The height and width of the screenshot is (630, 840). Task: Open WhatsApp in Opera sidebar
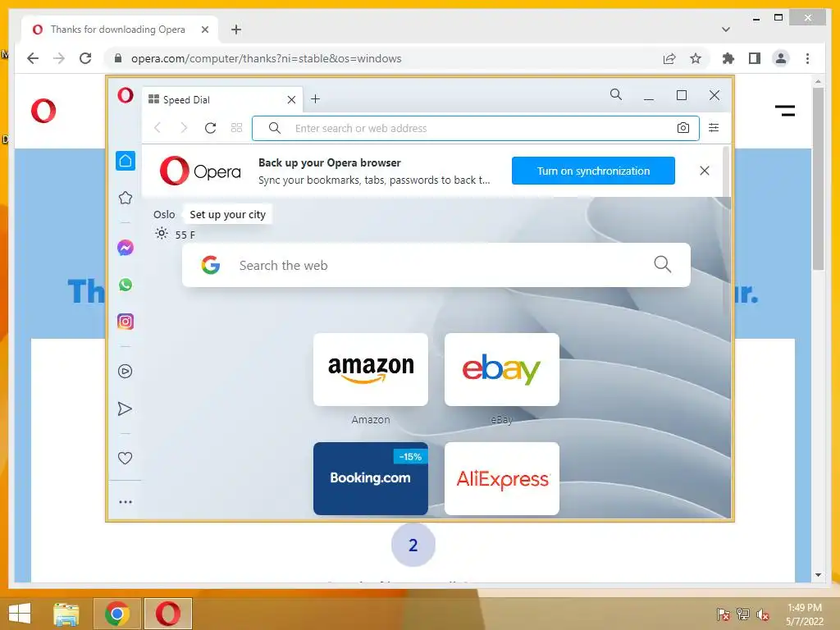coord(126,285)
